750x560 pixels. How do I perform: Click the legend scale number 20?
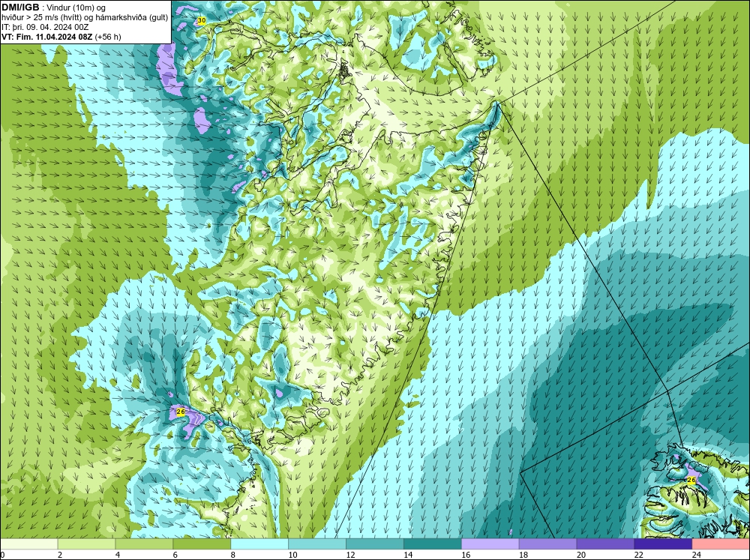[580, 555]
